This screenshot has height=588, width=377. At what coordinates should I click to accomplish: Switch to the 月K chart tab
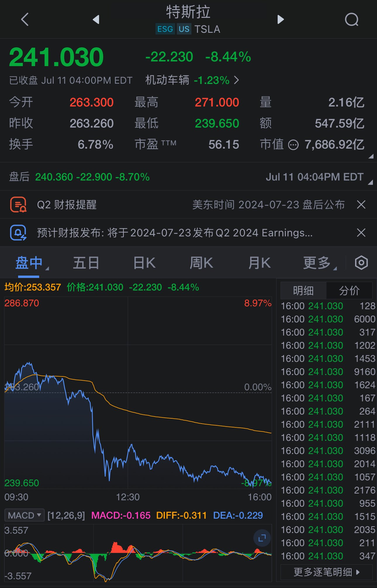(x=259, y=263)
